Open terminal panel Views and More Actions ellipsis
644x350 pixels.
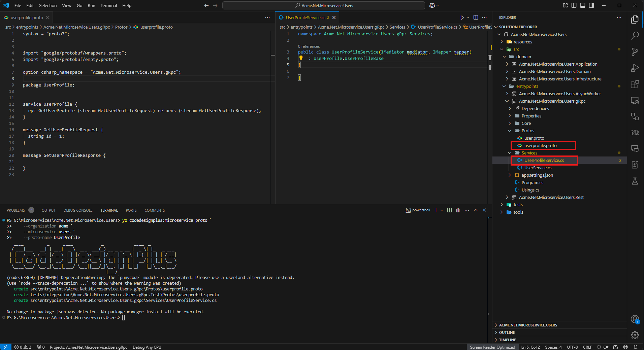pyautogui.click(x=467, y=210)
